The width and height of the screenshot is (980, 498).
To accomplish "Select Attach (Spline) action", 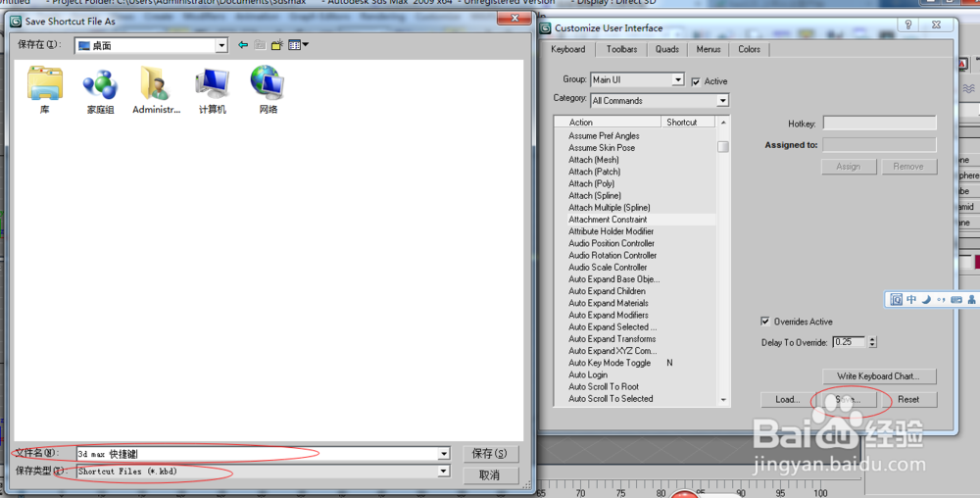I will pos(595,196).
